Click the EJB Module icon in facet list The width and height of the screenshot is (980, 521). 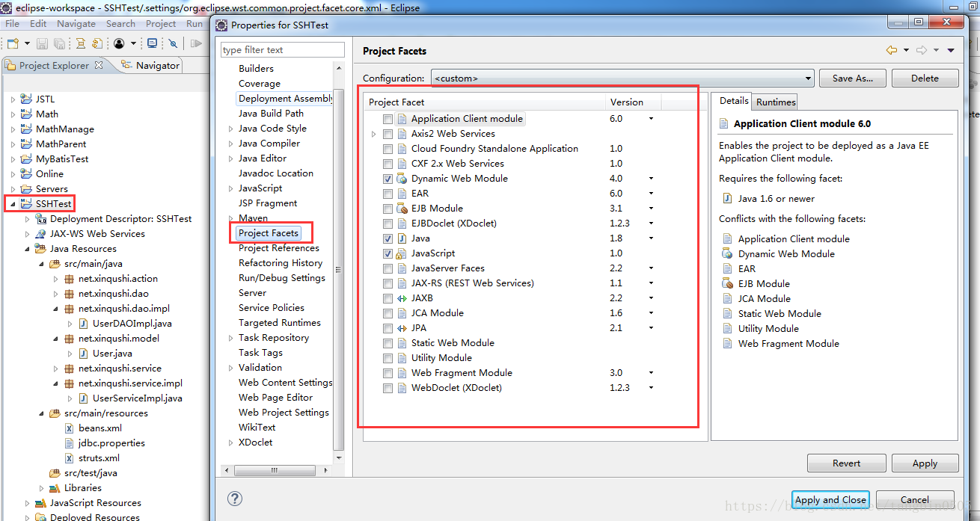tap(402, 208)
